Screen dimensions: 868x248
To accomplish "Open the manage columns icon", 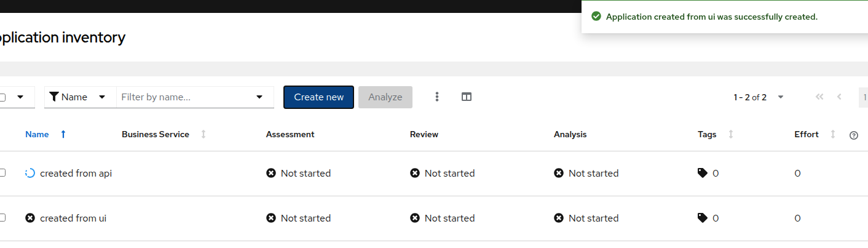I will [467, 97].
